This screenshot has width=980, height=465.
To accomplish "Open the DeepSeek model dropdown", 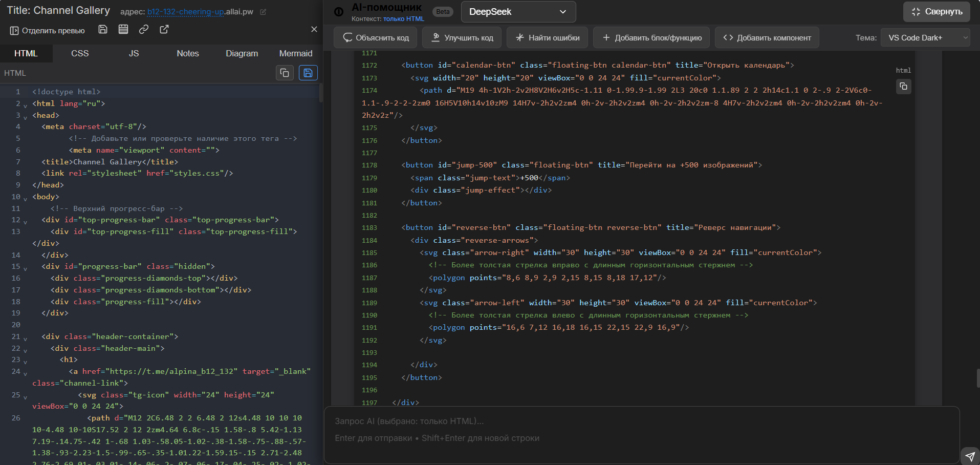I will pyautogui.click(x=518, y=12).
